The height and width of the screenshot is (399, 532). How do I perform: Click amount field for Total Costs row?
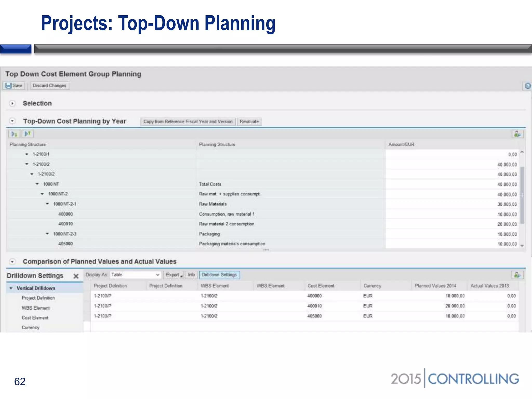point(452,184)
